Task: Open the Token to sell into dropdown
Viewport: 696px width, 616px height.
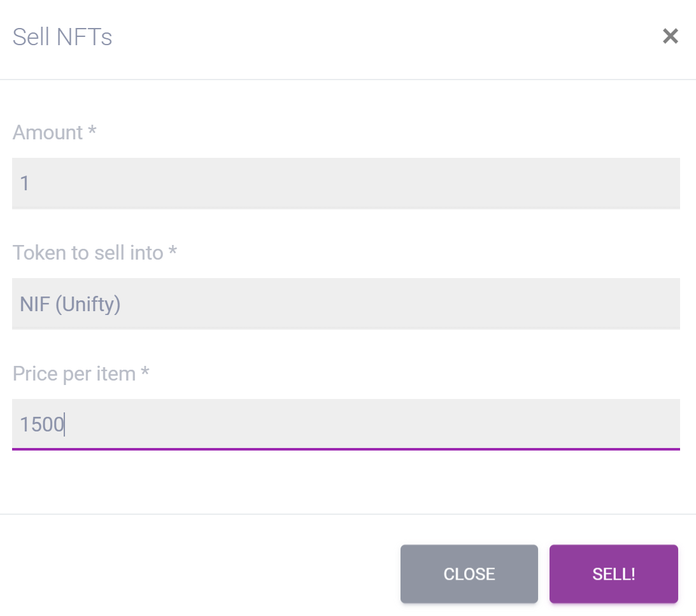Action: (x=346, y=304)
